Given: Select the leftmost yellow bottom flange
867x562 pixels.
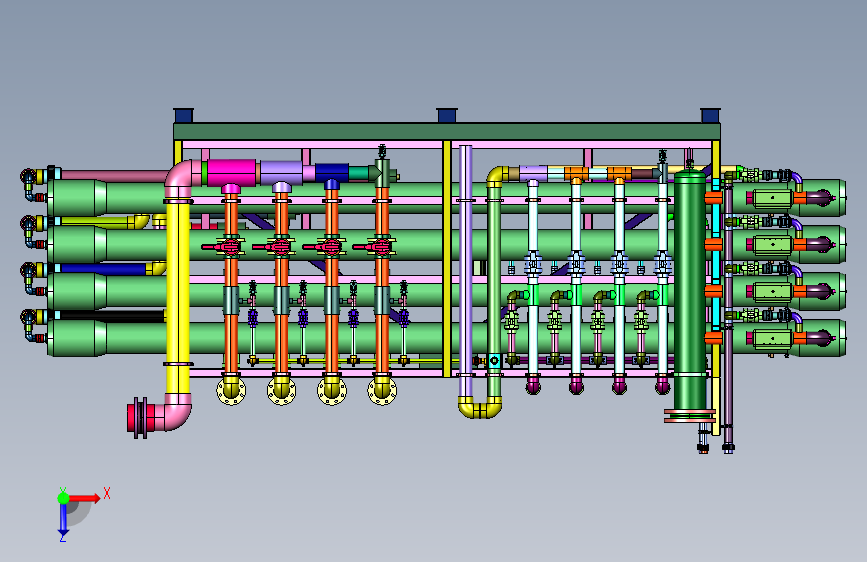Looking at the screenshot, I should click(231, 391).
